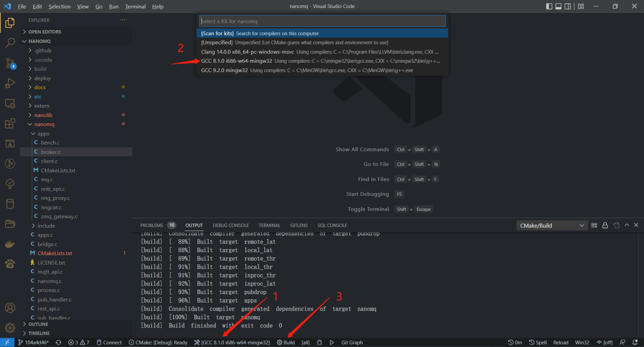Open the Accounts menu icon
The width and height of the screenshot is (644, 347).
point(10,308)
